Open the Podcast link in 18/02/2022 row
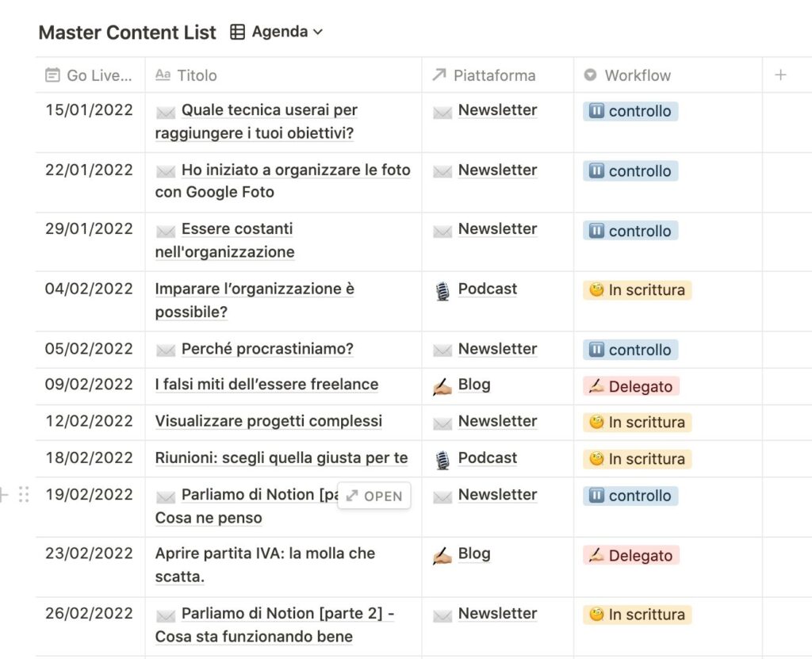 [487, 458]
